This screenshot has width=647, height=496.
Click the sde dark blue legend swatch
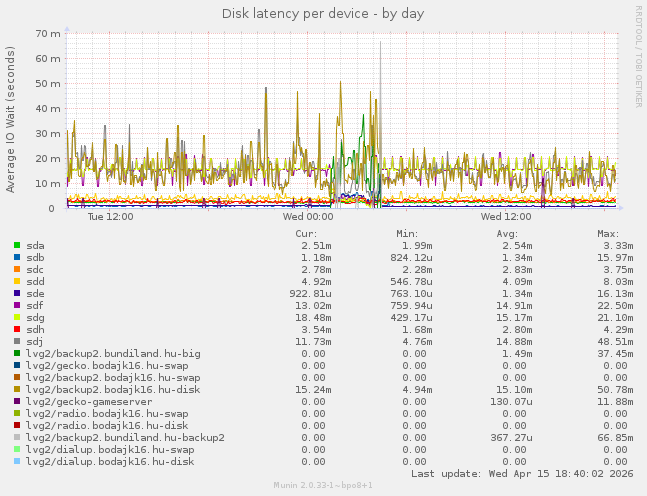tap(17, 293)
